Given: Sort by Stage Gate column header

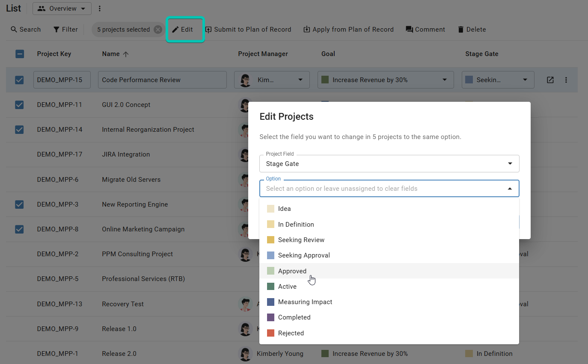Looking at the screenshot, I should (482, 54).
